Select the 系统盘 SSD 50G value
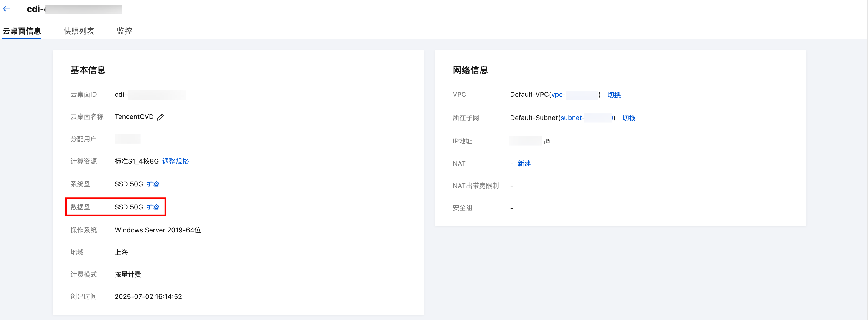The height and width of the screenshot is (320, 868). (x=129, y=184)
